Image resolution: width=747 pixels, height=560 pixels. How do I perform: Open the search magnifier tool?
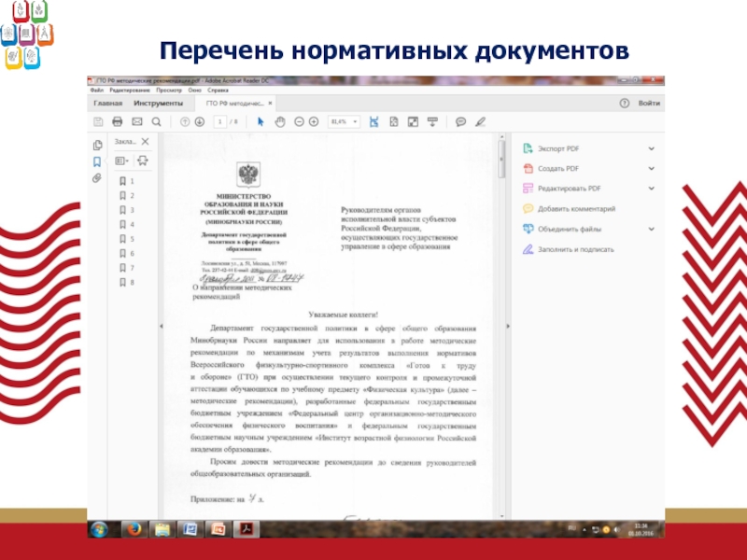(x=156, y=121)
